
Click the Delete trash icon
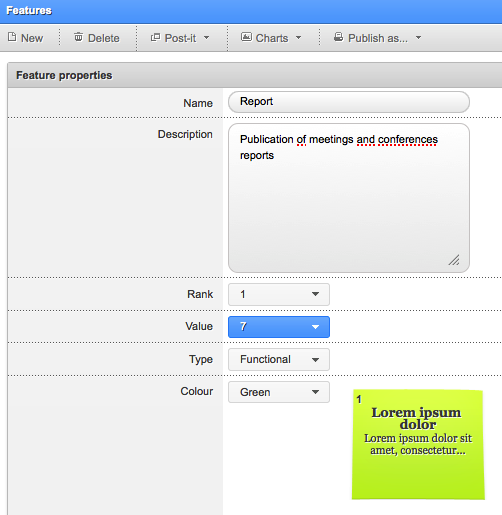pos(78,37)
